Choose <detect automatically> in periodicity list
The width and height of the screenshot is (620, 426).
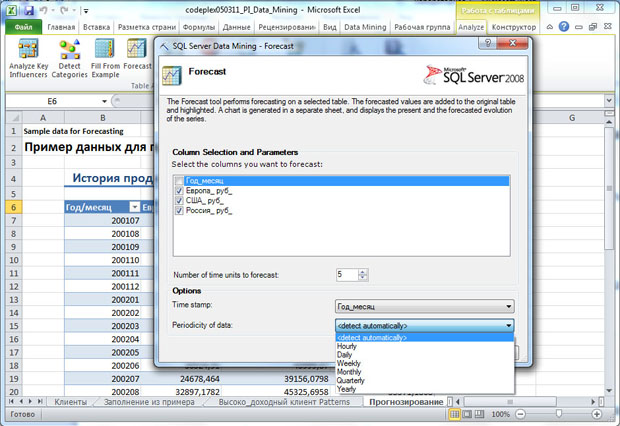pos(425,337)
